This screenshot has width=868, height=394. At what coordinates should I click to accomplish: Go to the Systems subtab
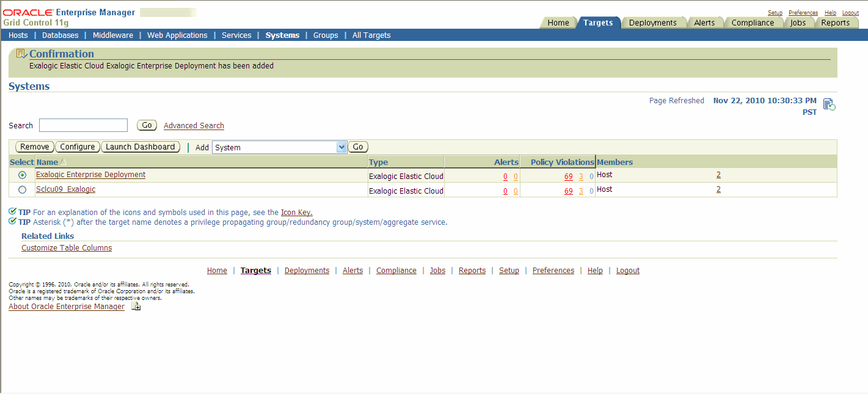(x=282, y=35)
